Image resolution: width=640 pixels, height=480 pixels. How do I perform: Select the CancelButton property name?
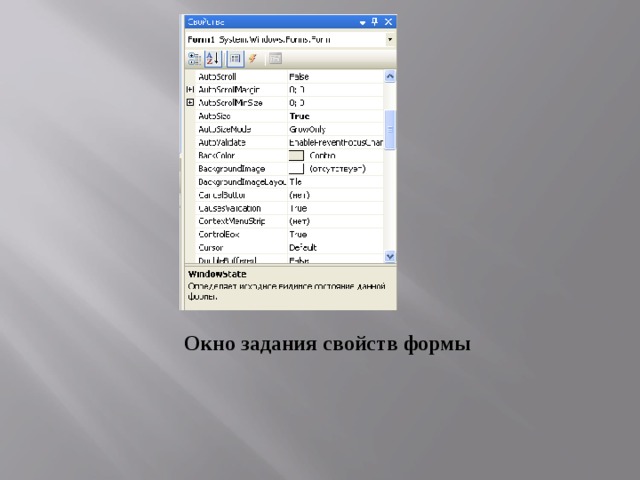(222, 195)
